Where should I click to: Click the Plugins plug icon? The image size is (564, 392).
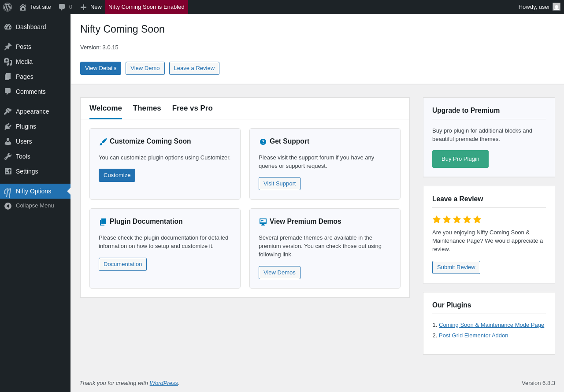click(x=8, y=126)
